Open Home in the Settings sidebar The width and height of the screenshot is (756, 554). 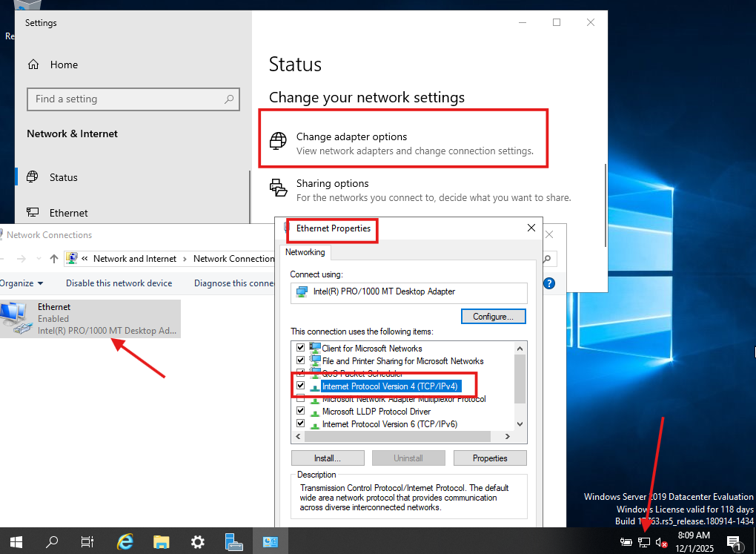coord(53,65)
